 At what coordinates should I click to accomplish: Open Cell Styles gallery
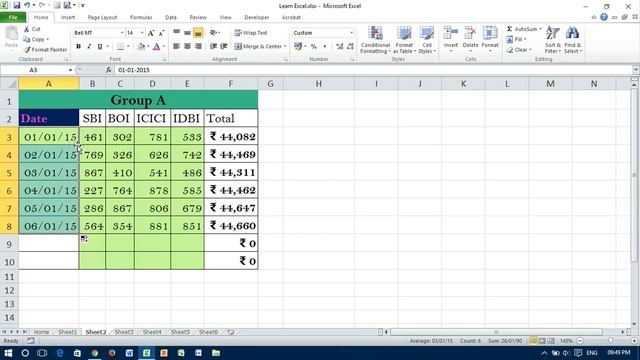point(427,40)
